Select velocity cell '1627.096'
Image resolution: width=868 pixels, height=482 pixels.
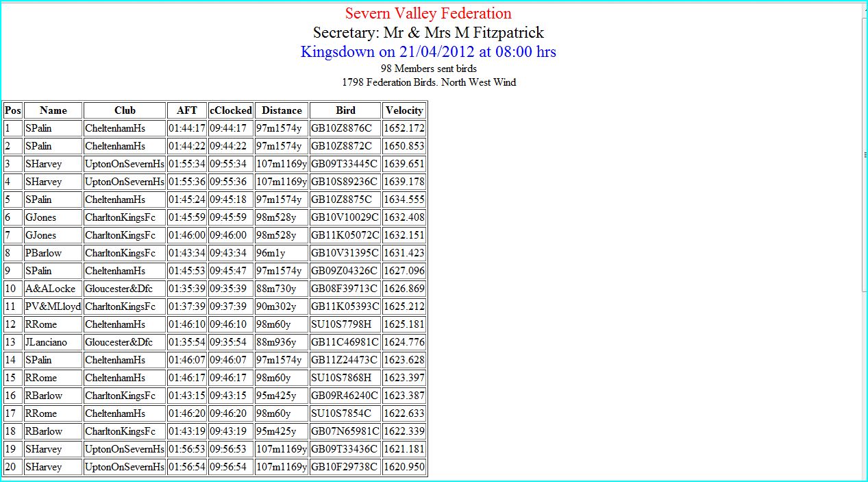pyautogui.click(x=404, y=271)
